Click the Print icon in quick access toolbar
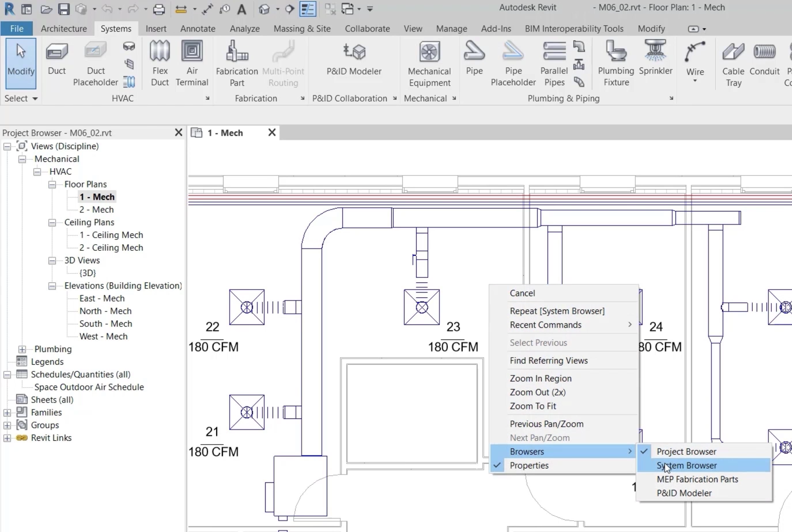792x532 pixels. coord(159,9)
